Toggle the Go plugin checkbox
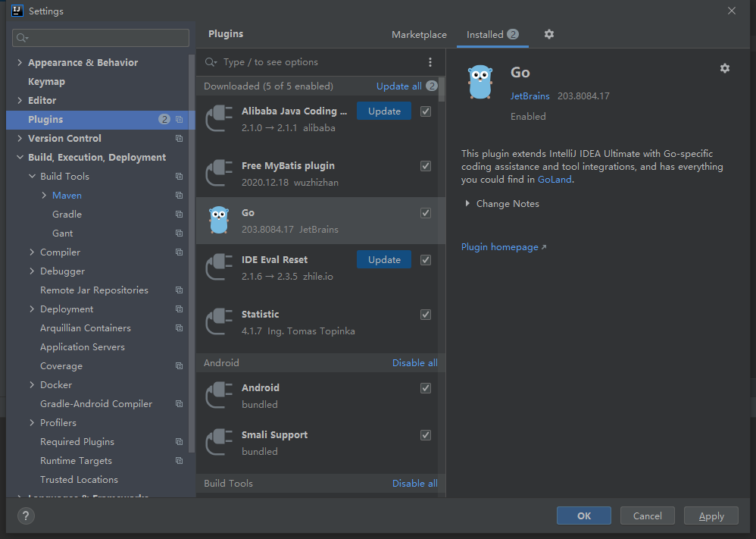Image resolution: width=756 pixels, height=539 pixels. (x=426, y=213)
